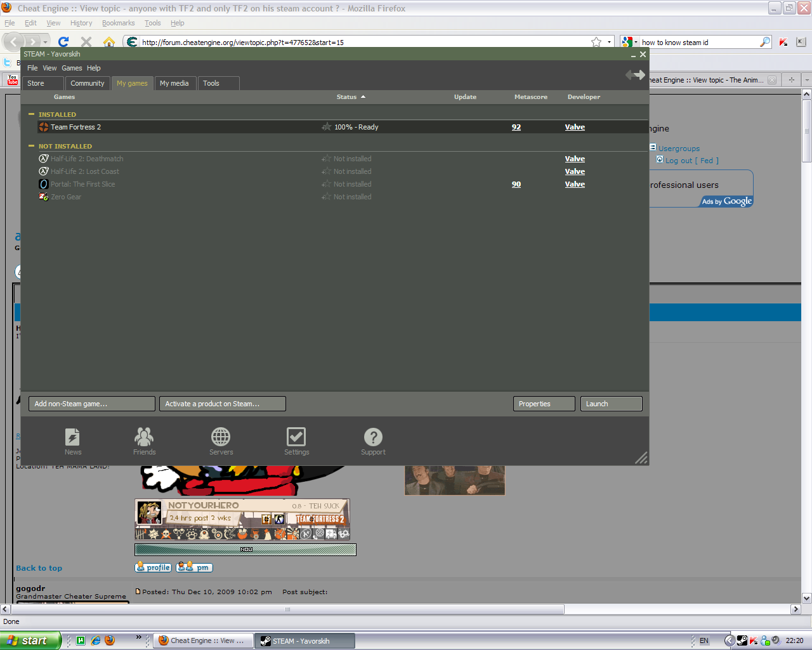This screenshot has width=812, height=650.
Task: Click the Usergroups link on forum page
Action: pos(679,149)
